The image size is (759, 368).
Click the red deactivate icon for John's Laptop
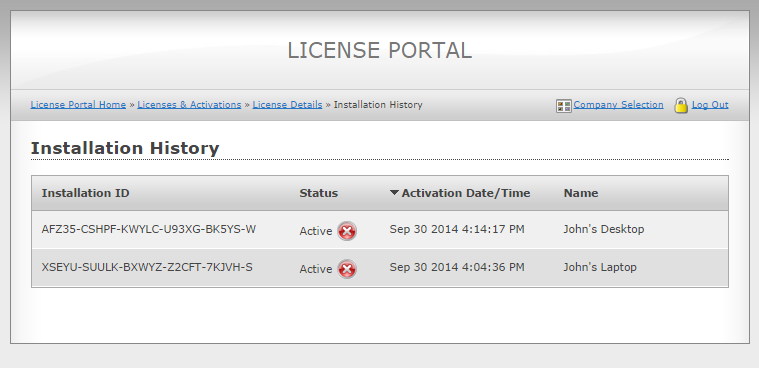(347, 269)
